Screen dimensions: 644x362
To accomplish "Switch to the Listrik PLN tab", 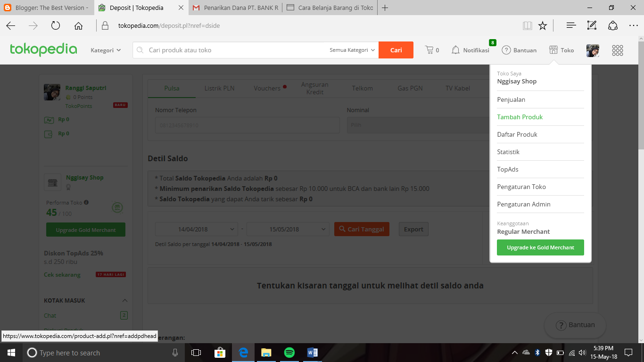I will 219,88.
